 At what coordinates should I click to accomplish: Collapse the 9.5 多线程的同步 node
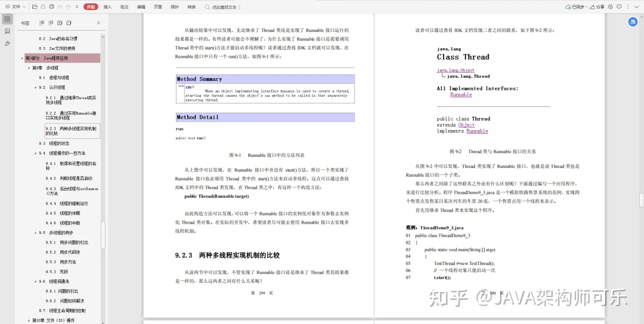pos(35,233)
